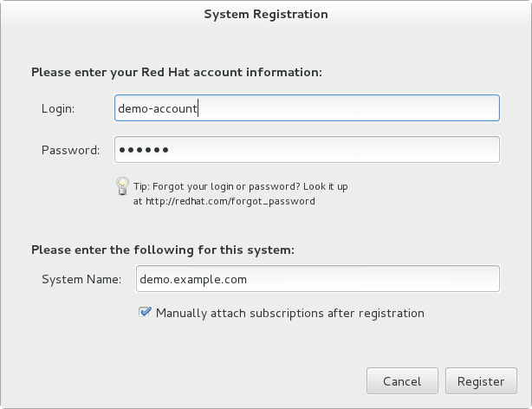Click the lightbulb tip icon

122,185
